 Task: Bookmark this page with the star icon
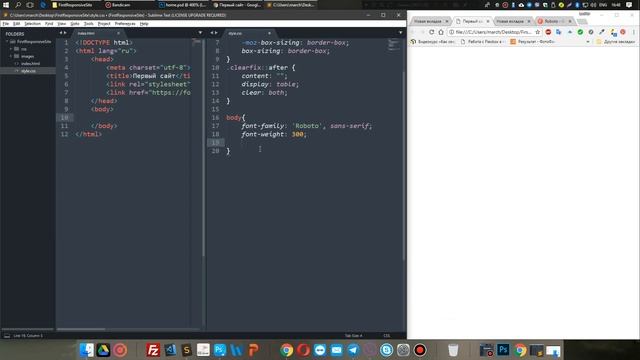[x=538, y=32]
